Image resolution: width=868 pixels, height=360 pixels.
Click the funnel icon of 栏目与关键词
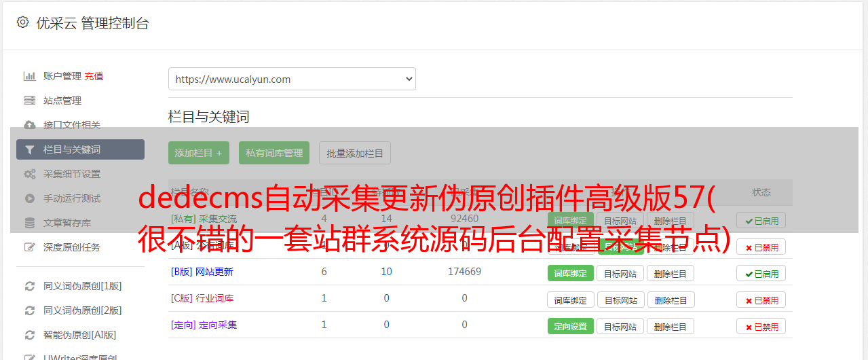[29, 149]
